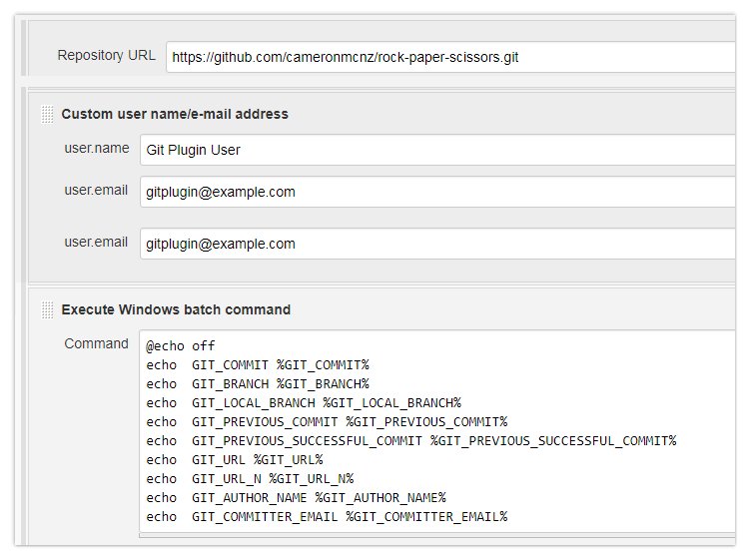This screenshot has width=750, height=560.
Task: Put cursor in the GIT_URL_N line
Action: [250, 479]
